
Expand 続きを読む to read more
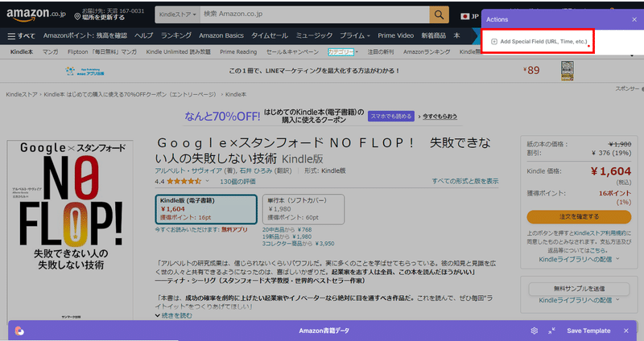coord(173,315)
